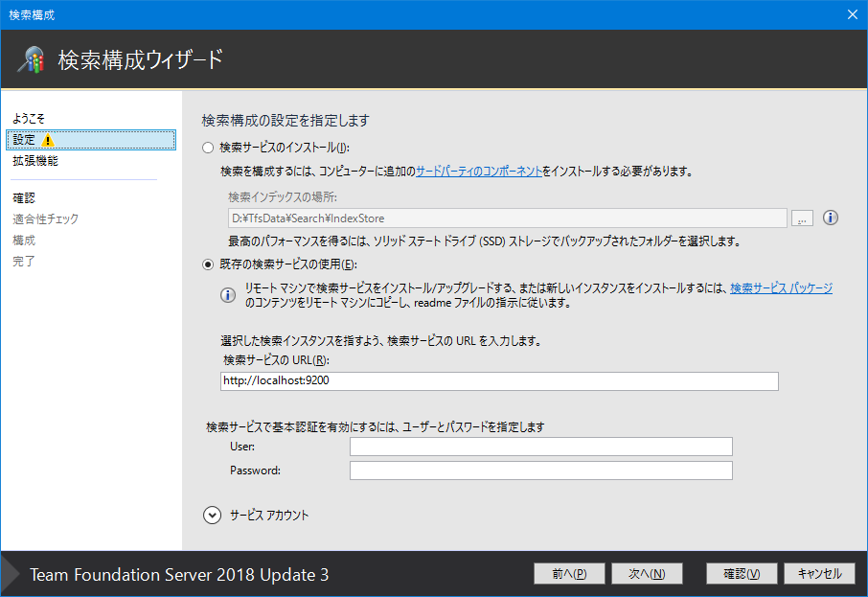The height and width of the screenshot is (597, 868).
Task: Click the 確認(V) button
Action: tap(742, 574)
